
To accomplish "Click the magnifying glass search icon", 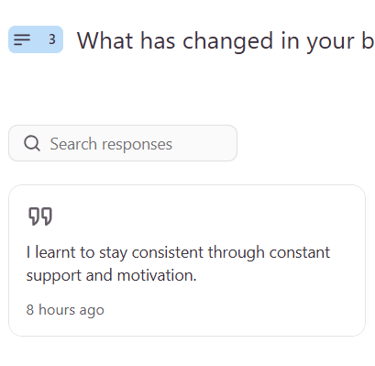I will (32, 144).
